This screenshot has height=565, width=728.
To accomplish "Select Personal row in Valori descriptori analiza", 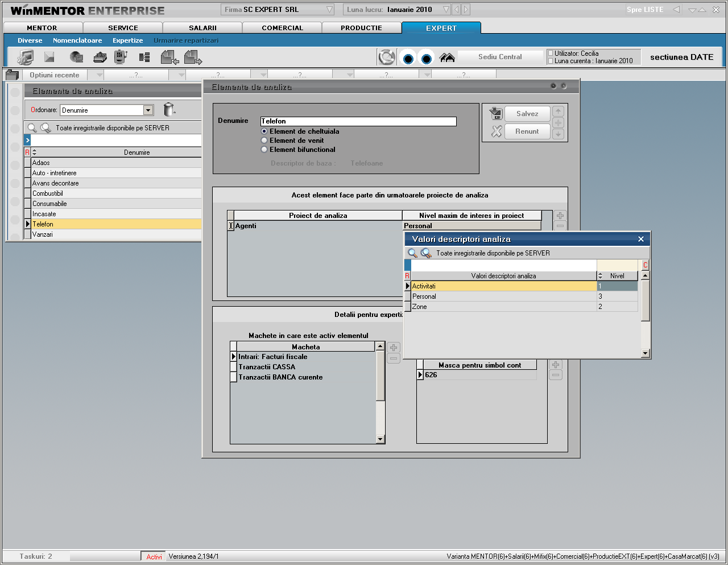I will point(503,296).
